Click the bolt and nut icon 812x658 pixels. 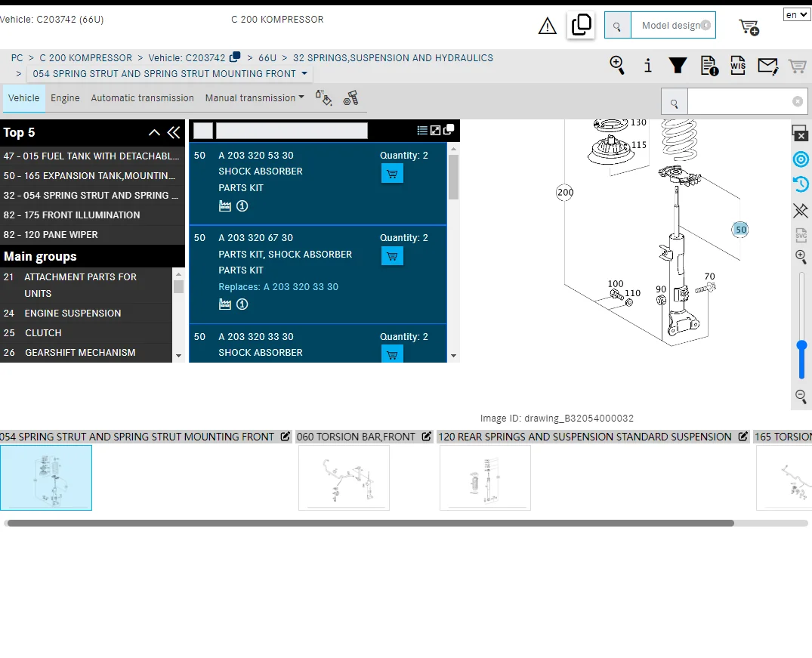coord(350,98)
